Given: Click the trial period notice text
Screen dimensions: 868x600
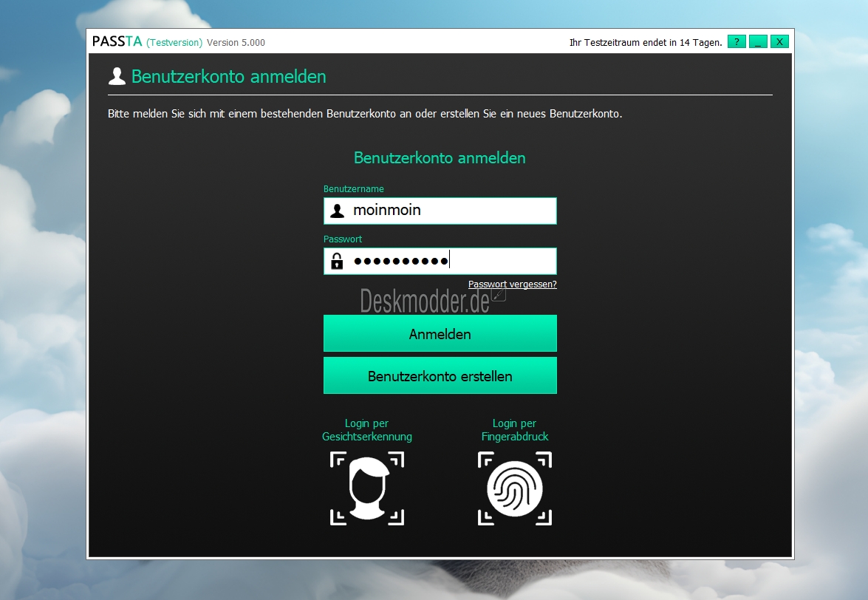Looking at the screenshot, I should coord(646,43).
